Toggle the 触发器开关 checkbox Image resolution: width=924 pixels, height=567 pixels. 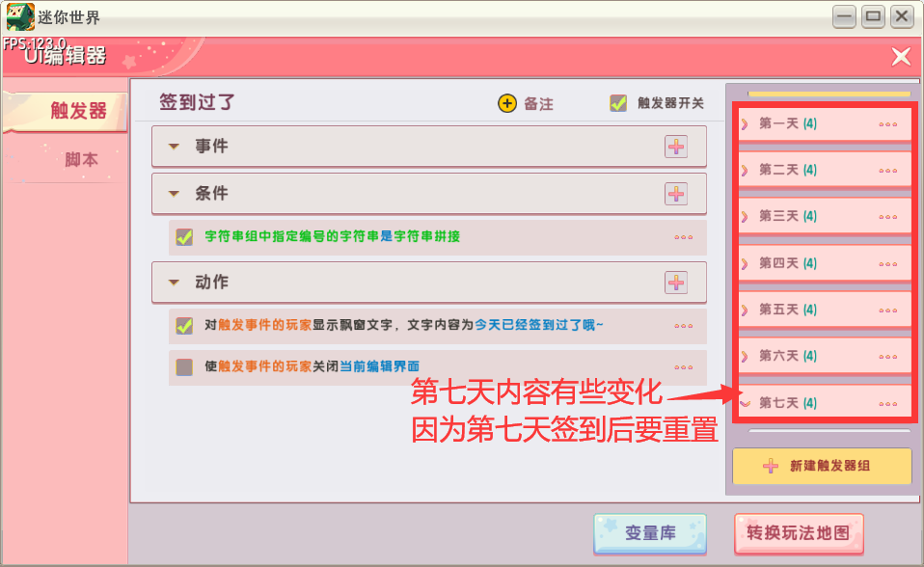(617, 103)
